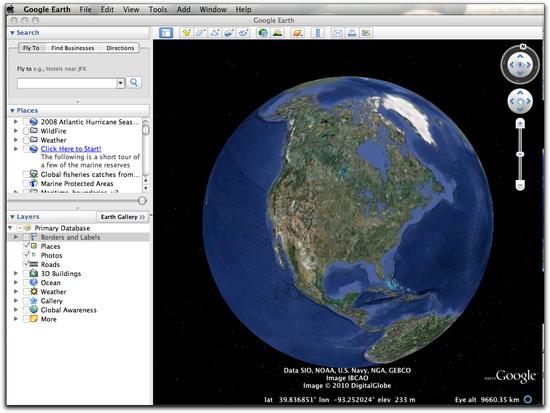550x413 pixels.
Task: Expand the Global Awareness layer
Action: (16, 310)
